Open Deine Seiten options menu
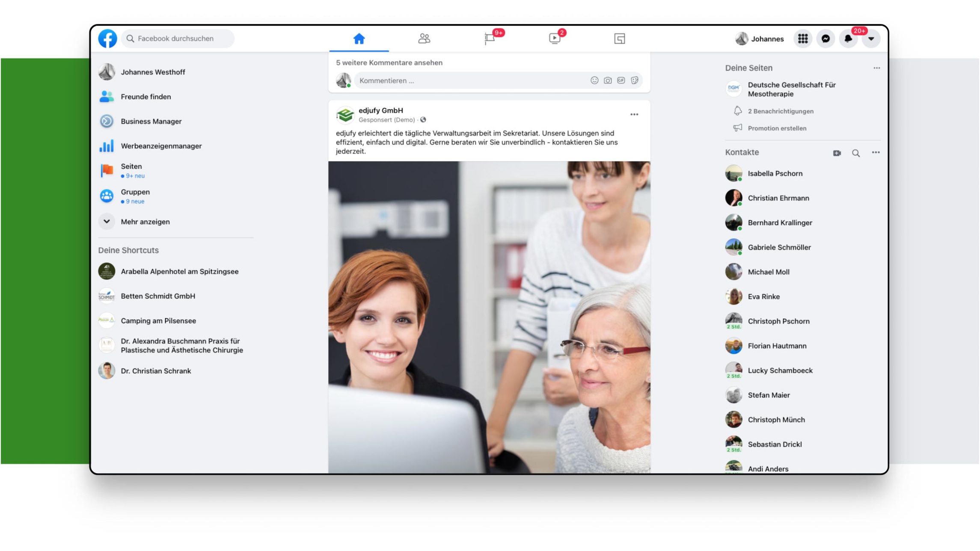Image resolution: width=980 pixels, height=551 pixels. pos(876,68)
